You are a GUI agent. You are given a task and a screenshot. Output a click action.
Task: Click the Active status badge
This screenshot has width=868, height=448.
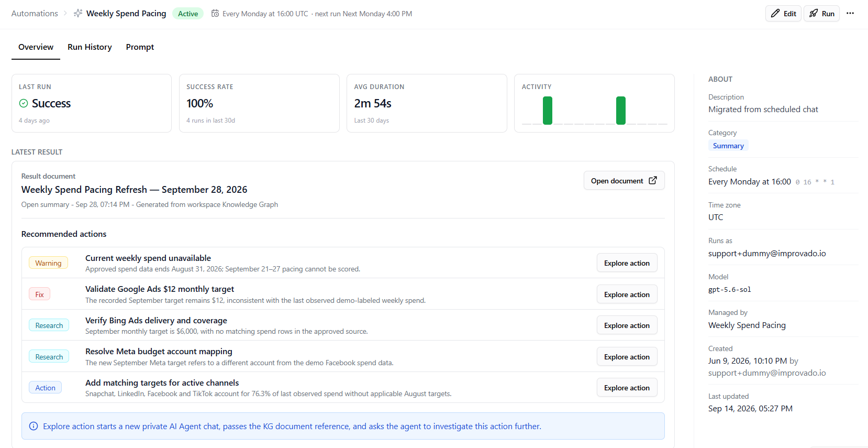coord(187,14)
